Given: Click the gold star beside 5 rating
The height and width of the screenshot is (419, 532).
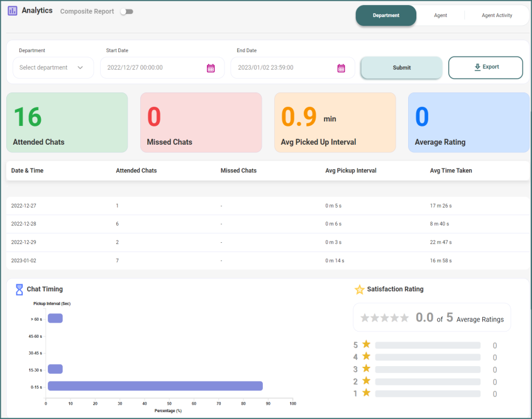Looking at the screenshot, I should point(366,344).
